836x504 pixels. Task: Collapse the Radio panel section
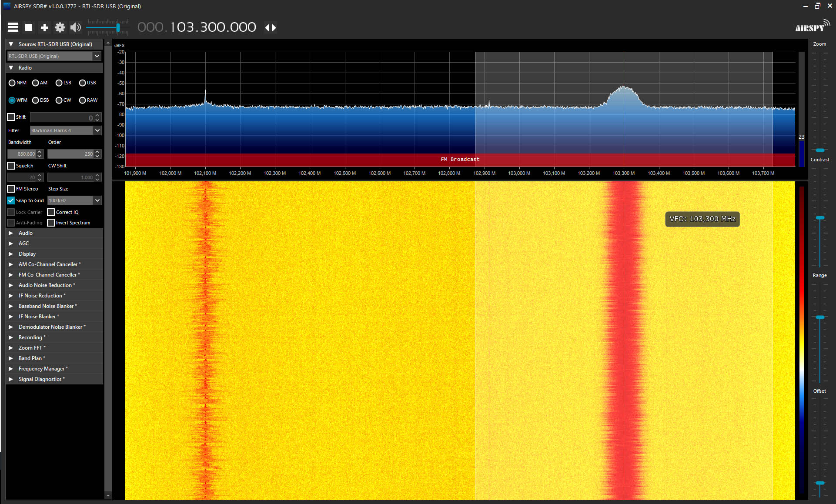tap(11, 68)
